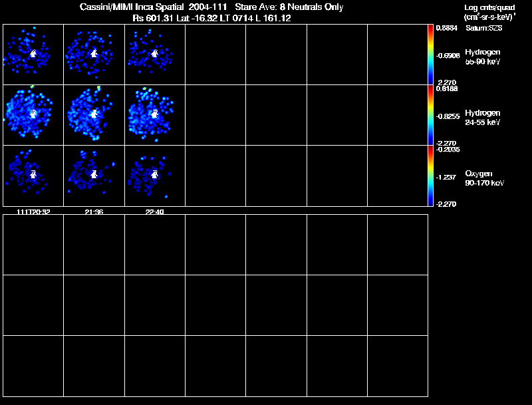
Task: Click the 'Saturn:SZS' label
Action: pyautogui.click(x=484, y=28)
